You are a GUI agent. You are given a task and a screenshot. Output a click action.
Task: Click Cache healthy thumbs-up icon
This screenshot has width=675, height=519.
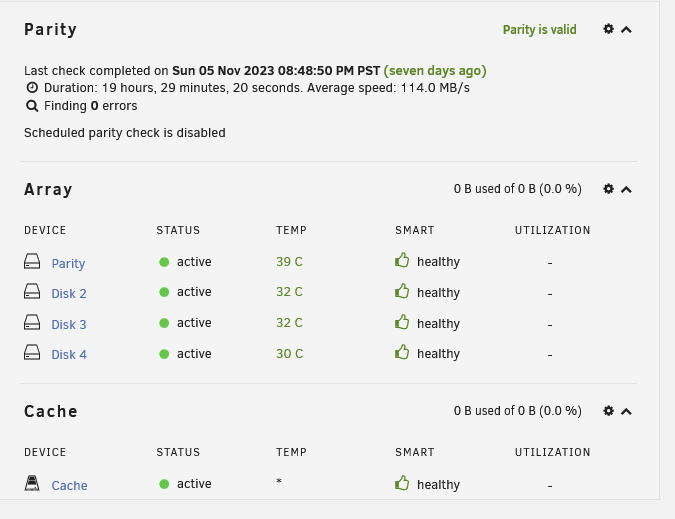pyautogui.click(x=402, y=482)
